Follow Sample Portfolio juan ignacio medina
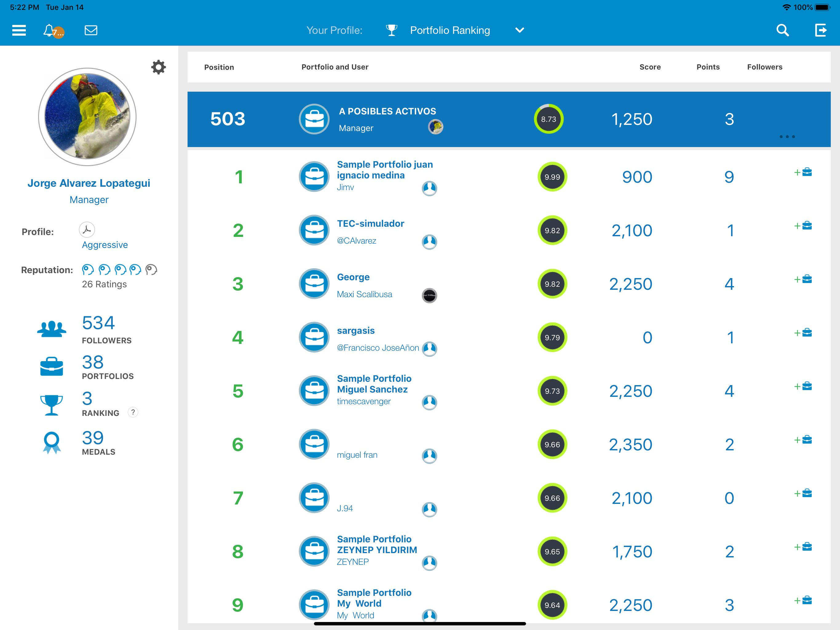This screenshot has width=840, height=630. tap(803, 173)
